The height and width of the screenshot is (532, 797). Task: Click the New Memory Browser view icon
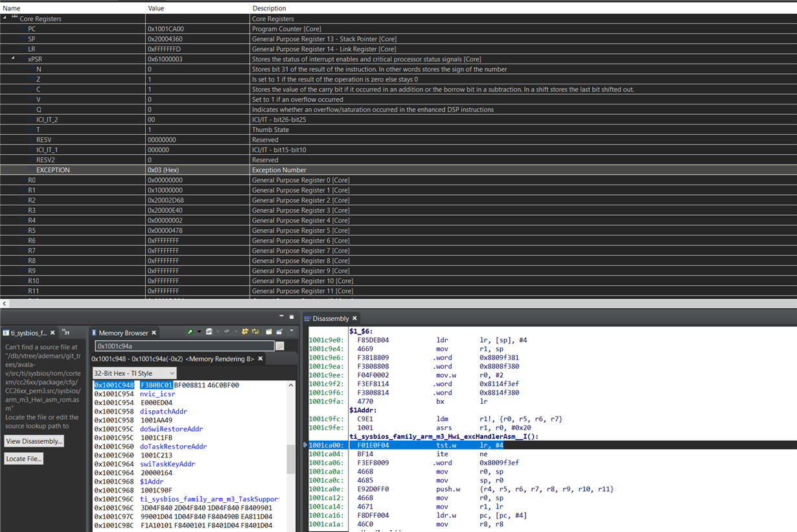tap(269, 332)
